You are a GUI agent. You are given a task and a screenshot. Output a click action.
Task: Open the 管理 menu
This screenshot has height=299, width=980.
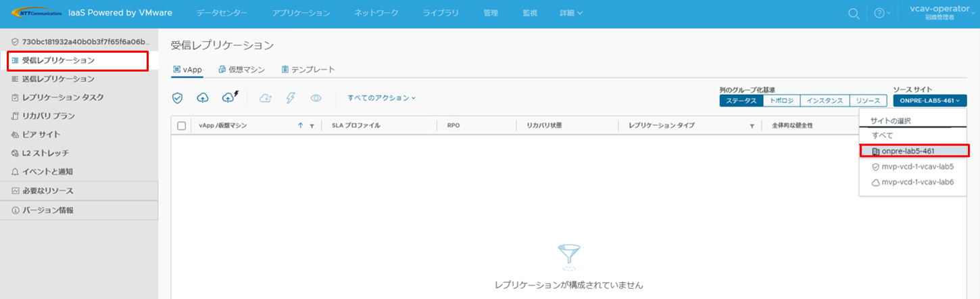491,14
